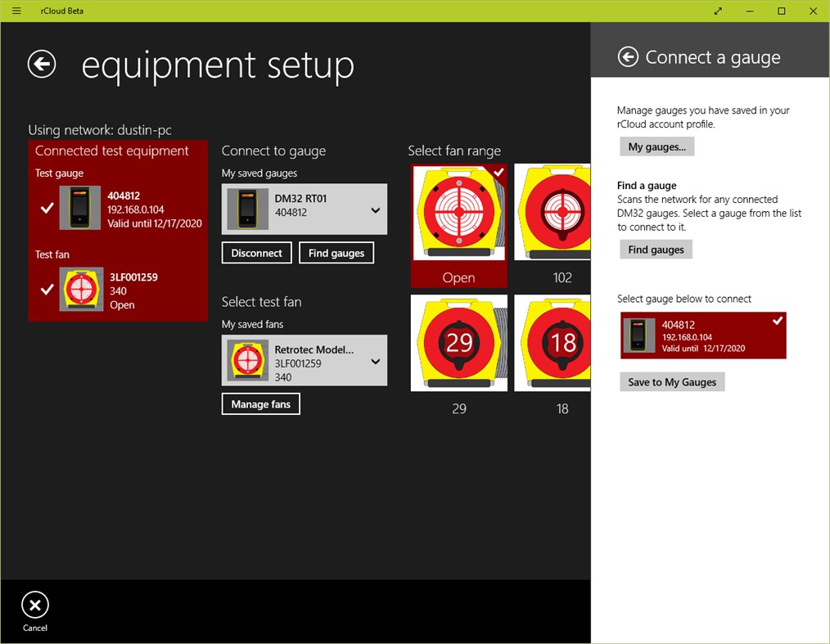Viewport: 830px width, 644px height.
Task: Open the My saved gauges dropdown
Action: 304,209
